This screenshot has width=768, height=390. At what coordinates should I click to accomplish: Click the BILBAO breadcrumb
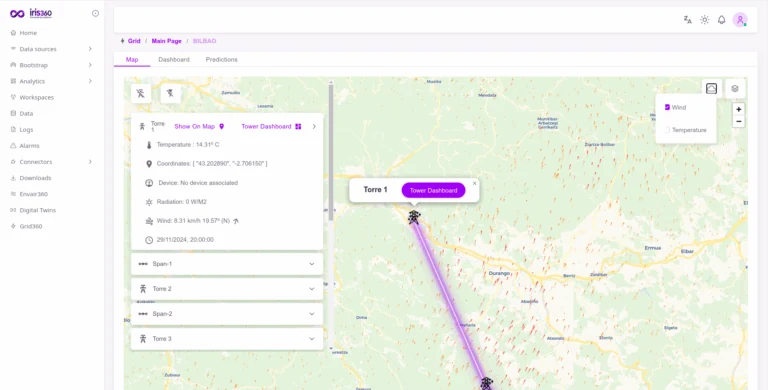click(204, 41)
